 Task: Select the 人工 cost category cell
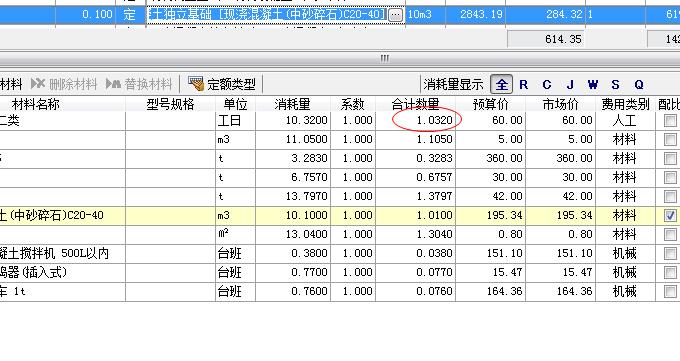(x=625, y=120)
